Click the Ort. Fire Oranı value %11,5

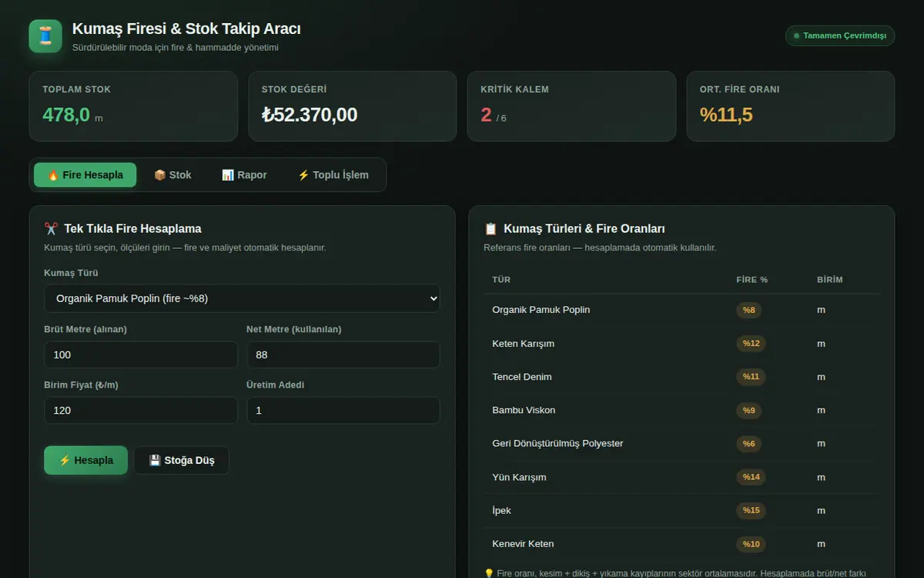[726, 115]
